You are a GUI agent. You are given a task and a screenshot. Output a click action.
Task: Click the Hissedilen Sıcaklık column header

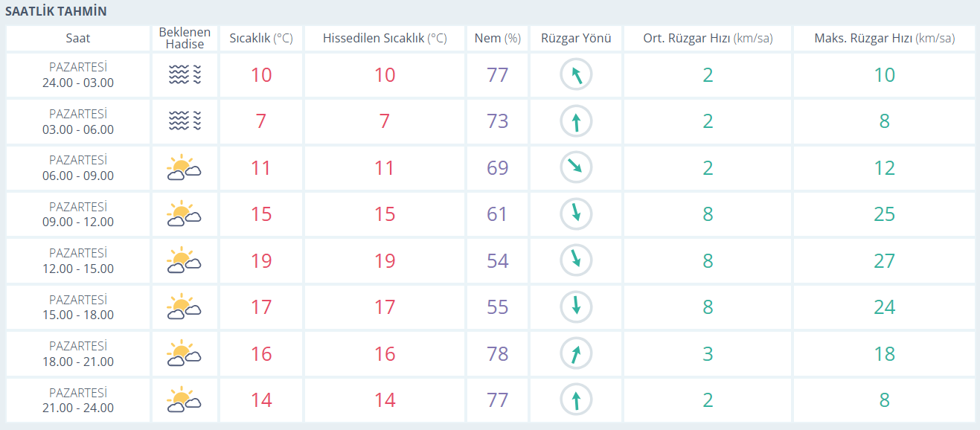click(x=385, y=39)
